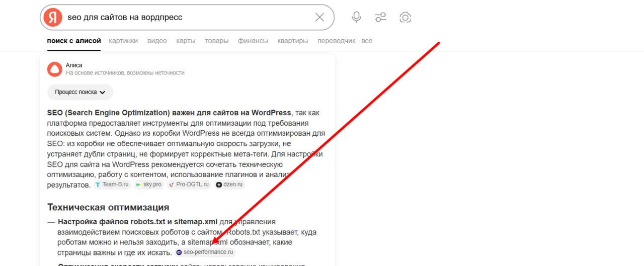Select the квартиры tab
Screen dimensions: 644x266
(x=293, y=41)
